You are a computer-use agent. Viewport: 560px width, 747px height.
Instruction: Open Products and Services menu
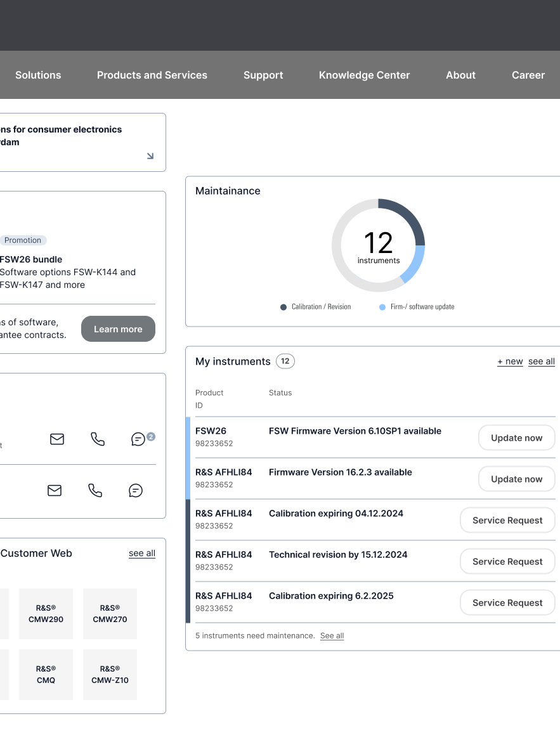point(152,75)
